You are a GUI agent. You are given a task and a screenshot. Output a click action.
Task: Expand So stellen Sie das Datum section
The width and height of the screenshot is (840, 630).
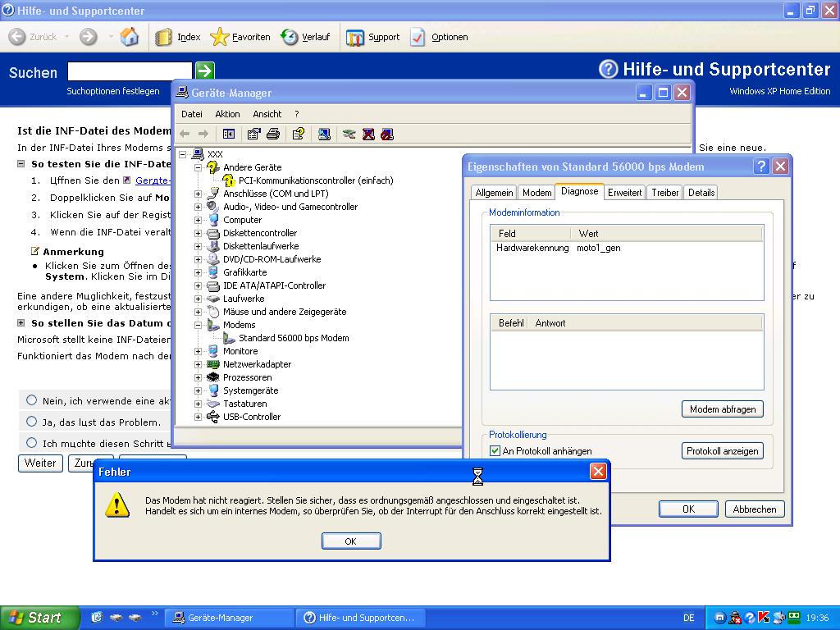coord(21,323)
